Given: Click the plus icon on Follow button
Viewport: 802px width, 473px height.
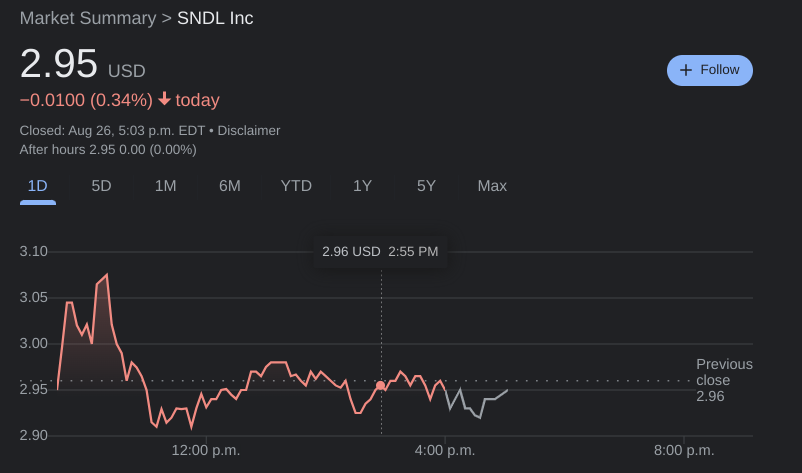Looking at the screenshot, I should coord(685,70).
